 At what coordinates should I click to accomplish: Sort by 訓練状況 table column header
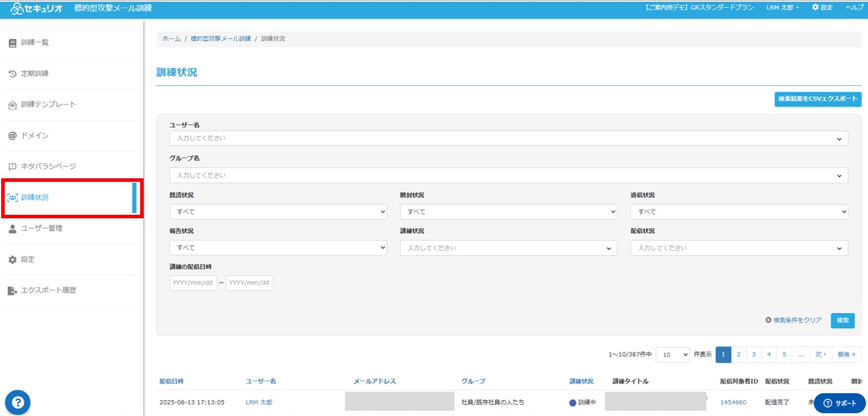click(x=581, y=381)
